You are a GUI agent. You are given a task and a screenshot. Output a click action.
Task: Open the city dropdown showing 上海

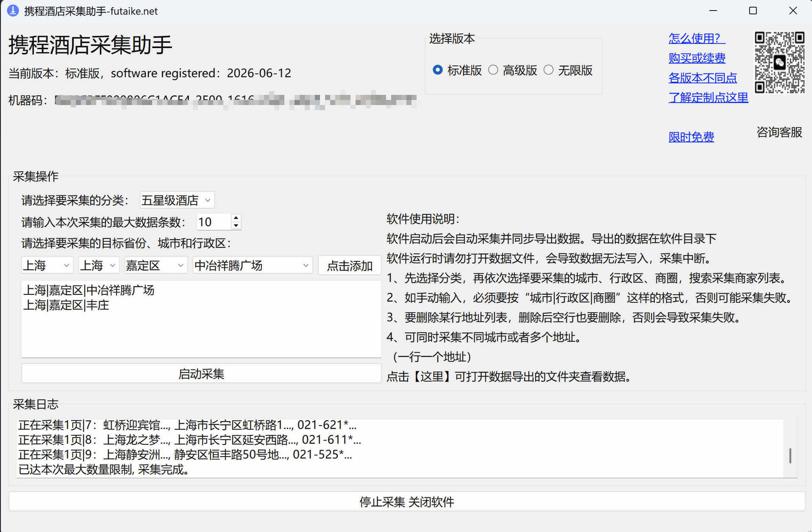(x=98, y=266)
